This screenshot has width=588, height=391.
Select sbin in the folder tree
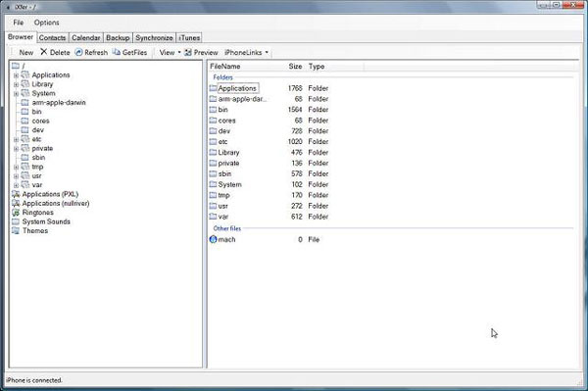click(38, 158)
